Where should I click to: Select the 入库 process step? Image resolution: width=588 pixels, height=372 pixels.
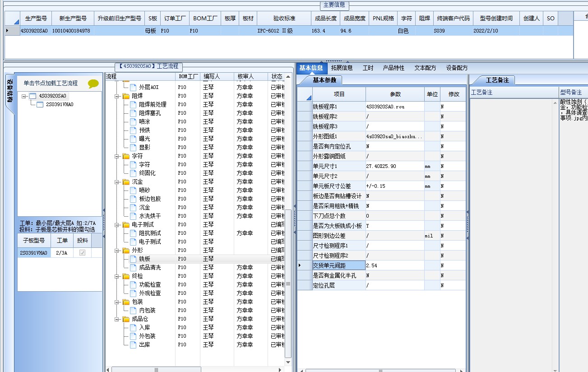point(145,327)
